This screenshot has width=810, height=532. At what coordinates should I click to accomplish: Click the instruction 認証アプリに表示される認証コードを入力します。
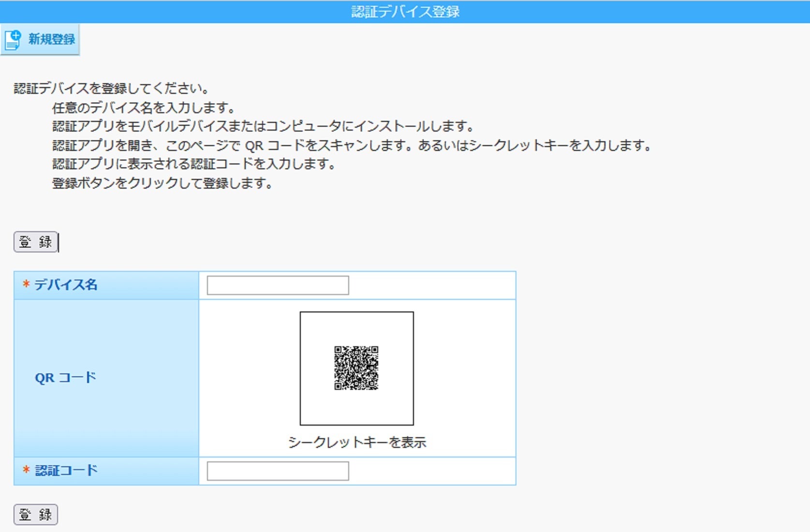tap(194, 164)
